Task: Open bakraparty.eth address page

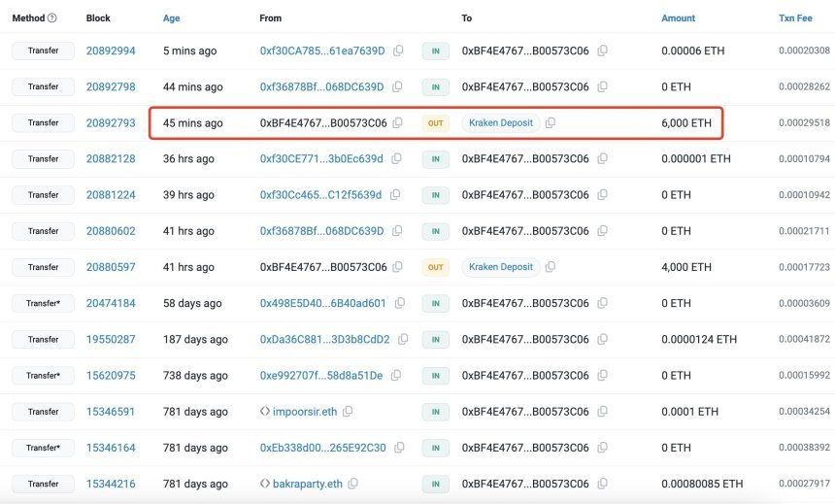Action: click(x=307, y=484)
